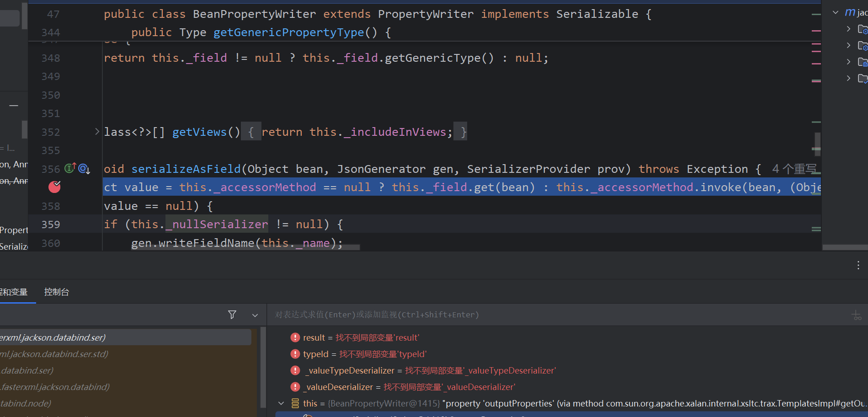Viewport: 868px width, 417px height.
Task: Select the '_valueDeserializer' watch entry
Action: [x=409, y=387]
